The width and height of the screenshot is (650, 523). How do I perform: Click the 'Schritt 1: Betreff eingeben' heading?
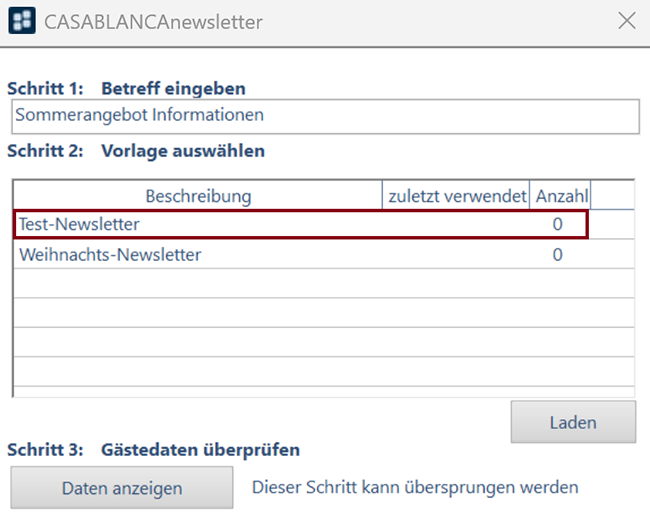[x=126, y=89]
